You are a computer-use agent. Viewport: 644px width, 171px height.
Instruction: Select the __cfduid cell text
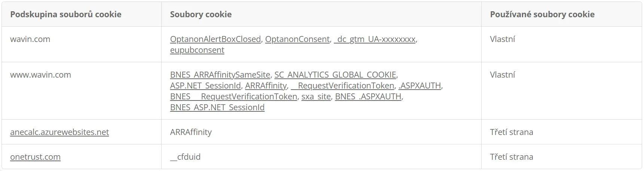pyautogui.click(x=185, y=157)
